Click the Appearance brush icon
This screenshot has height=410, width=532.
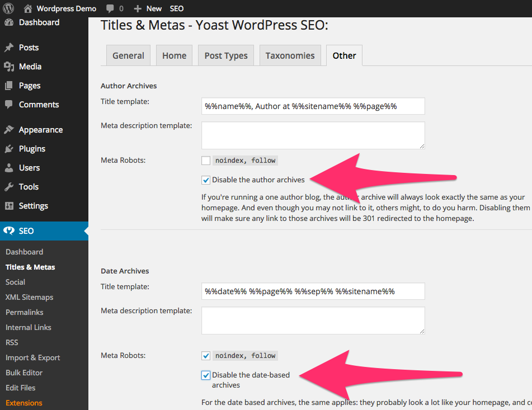9,130
